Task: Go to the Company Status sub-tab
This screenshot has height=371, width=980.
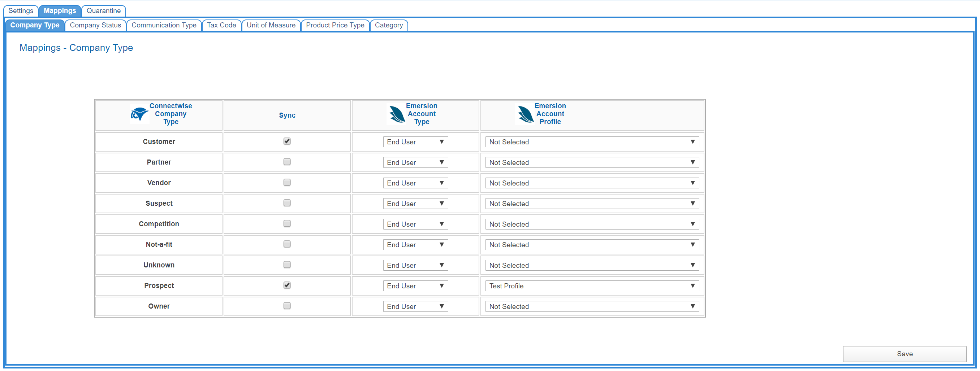Action: 95,25
